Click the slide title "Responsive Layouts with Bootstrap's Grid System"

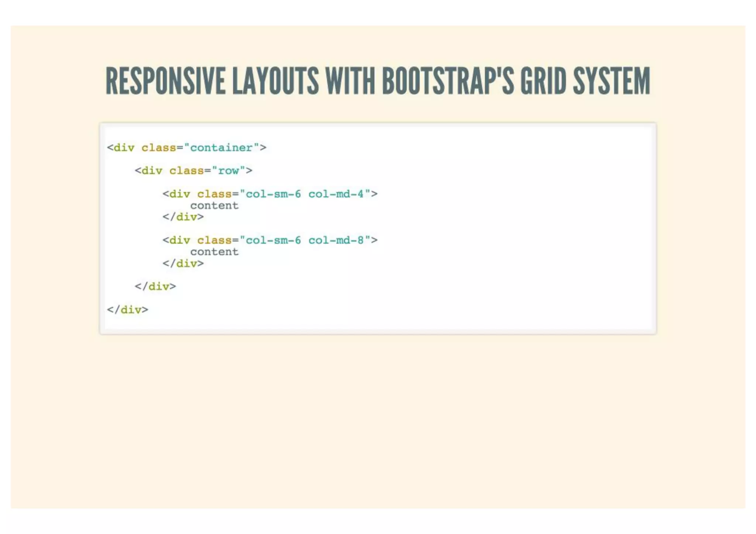[378, 81]
